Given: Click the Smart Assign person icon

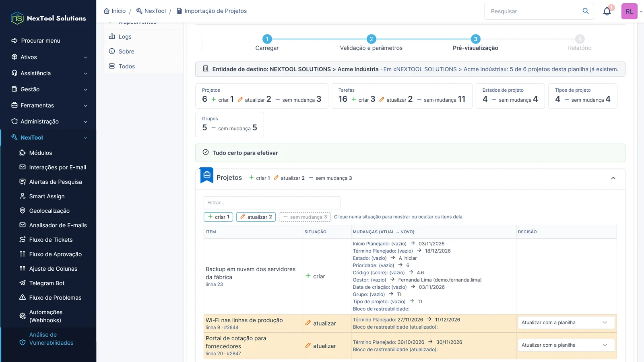Looking at the screenshot, I should point(23,196).
